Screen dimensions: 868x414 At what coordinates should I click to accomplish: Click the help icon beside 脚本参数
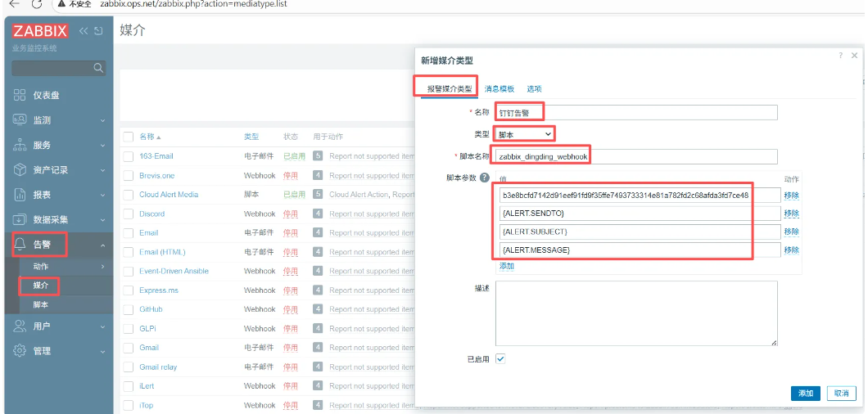(x=484, y=178)
